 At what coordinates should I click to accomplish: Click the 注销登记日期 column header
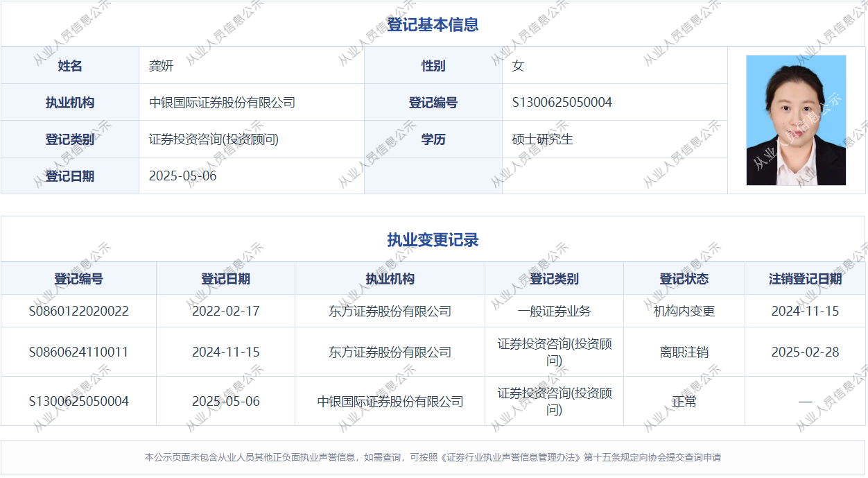[805, 279]
